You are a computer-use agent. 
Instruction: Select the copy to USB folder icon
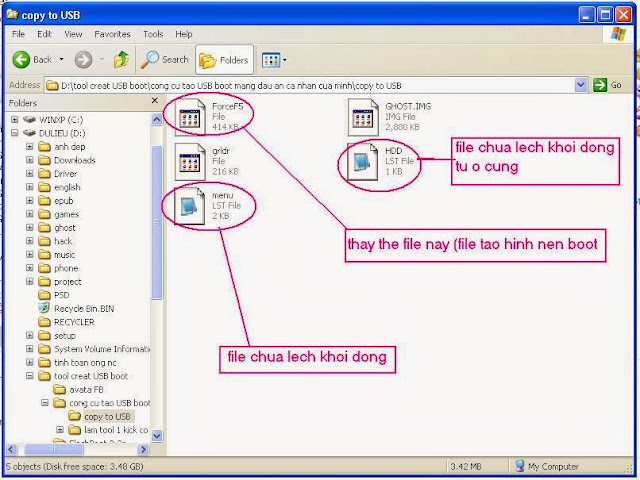(x=74, y=416)
